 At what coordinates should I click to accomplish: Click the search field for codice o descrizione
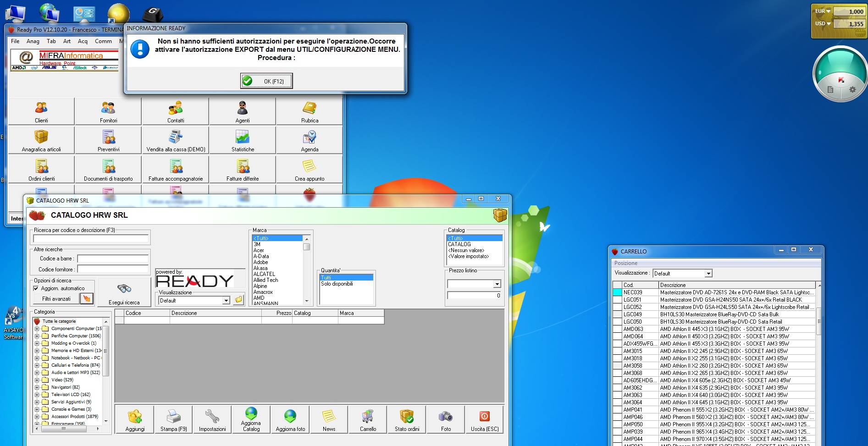91,238
